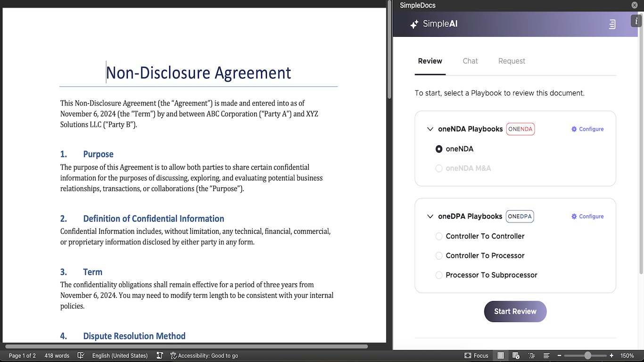Close the SimpleDocs task pane
Viewport: 644px width, 362px height.
[635, 5]
